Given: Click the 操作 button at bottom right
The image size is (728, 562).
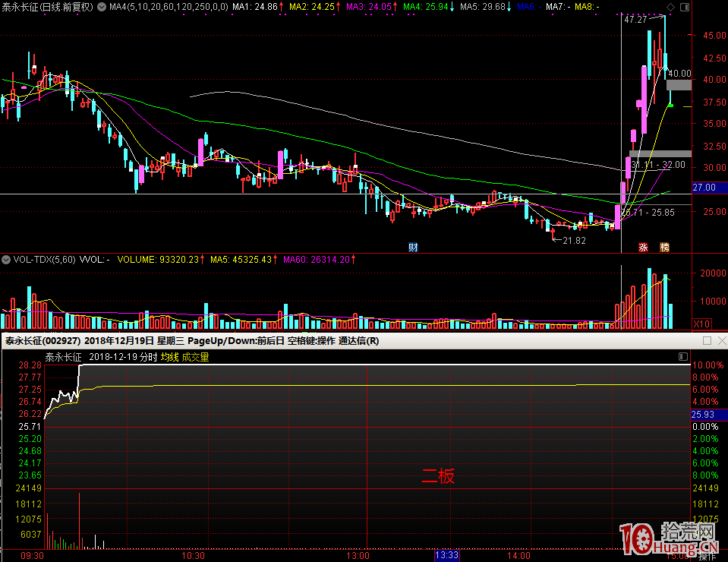Looking at the screenshot, I should [x=707, y=556].
